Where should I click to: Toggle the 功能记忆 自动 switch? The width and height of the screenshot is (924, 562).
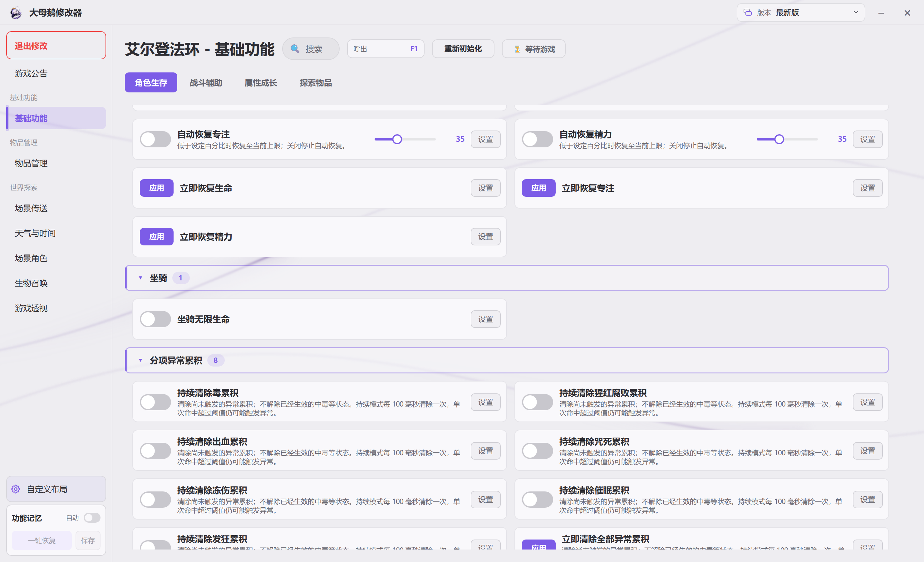(x=92, y=518)
